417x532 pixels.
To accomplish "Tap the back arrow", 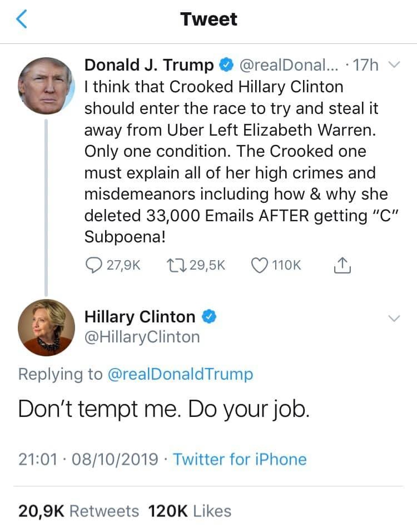I will [21, 20].
